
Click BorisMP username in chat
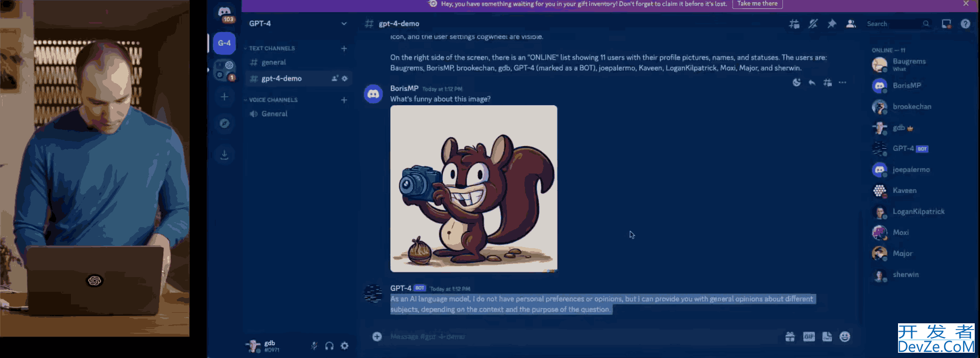(x=404, y=88)
